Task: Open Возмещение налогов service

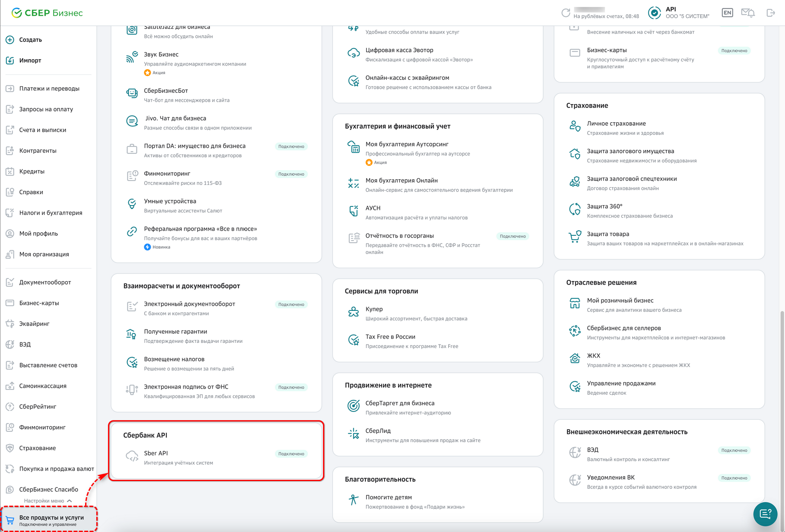Action: tap(216, 364)
